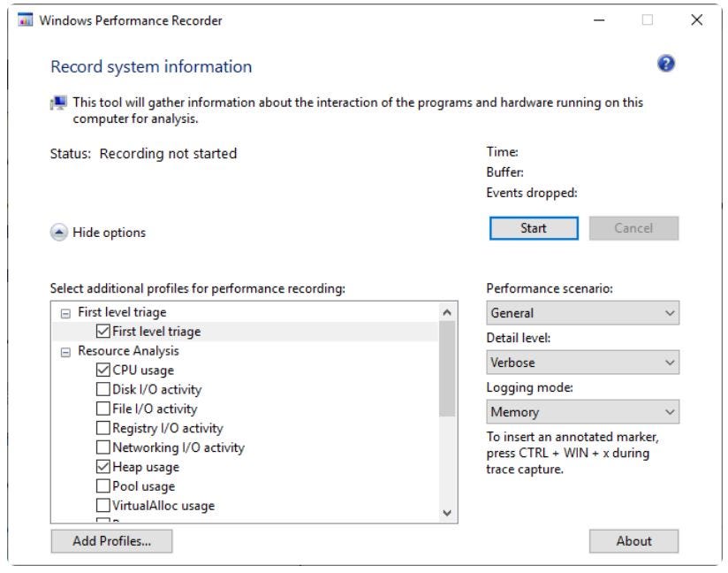Select the Resource Analysis tree label
The height and width of the screenshot is (573, 728).
pos(128,351)
